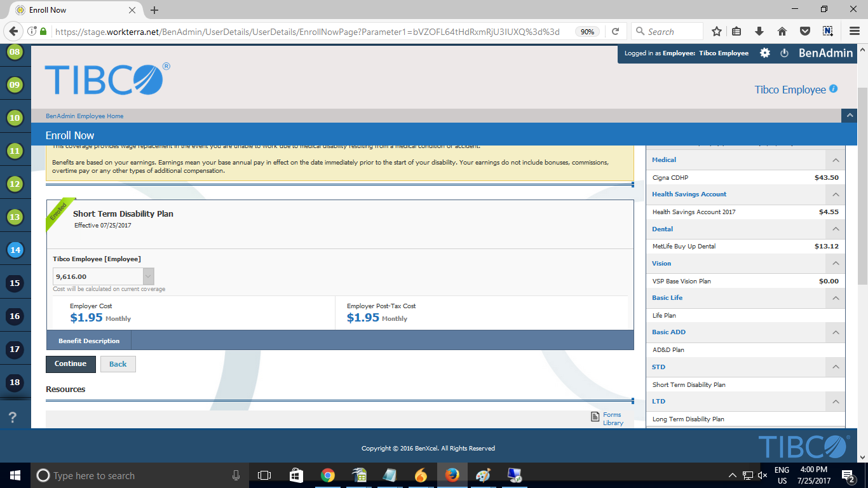Image resolution: width=868 pixels, height=488 pixels.
Task: Reload the page in Firefox
Action: (x=615, y=31)
